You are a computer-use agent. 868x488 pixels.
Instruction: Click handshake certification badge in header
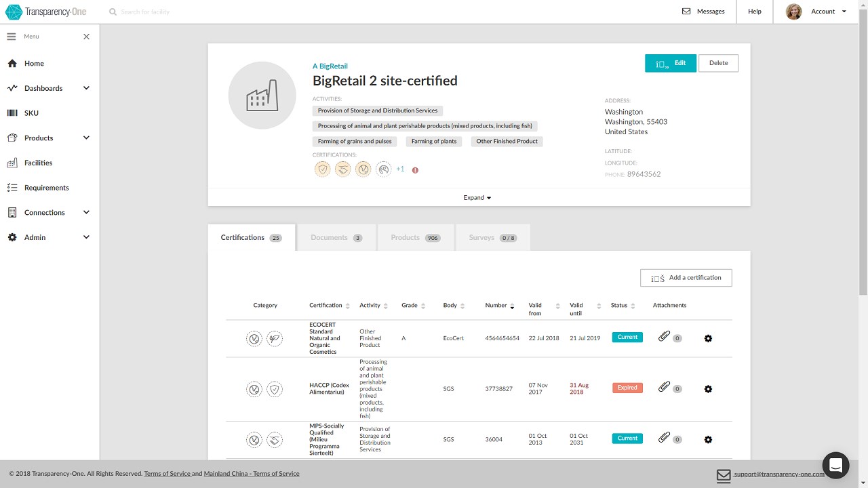(x=343, y=169)
